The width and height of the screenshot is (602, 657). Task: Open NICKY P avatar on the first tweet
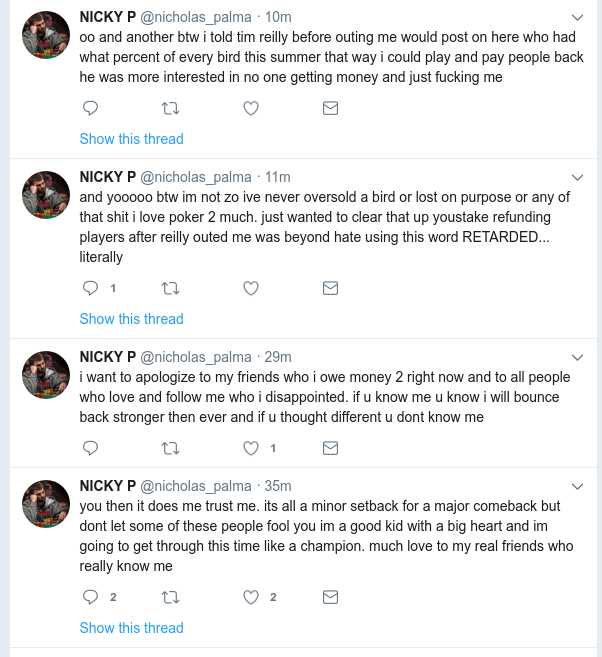(46, 35)
